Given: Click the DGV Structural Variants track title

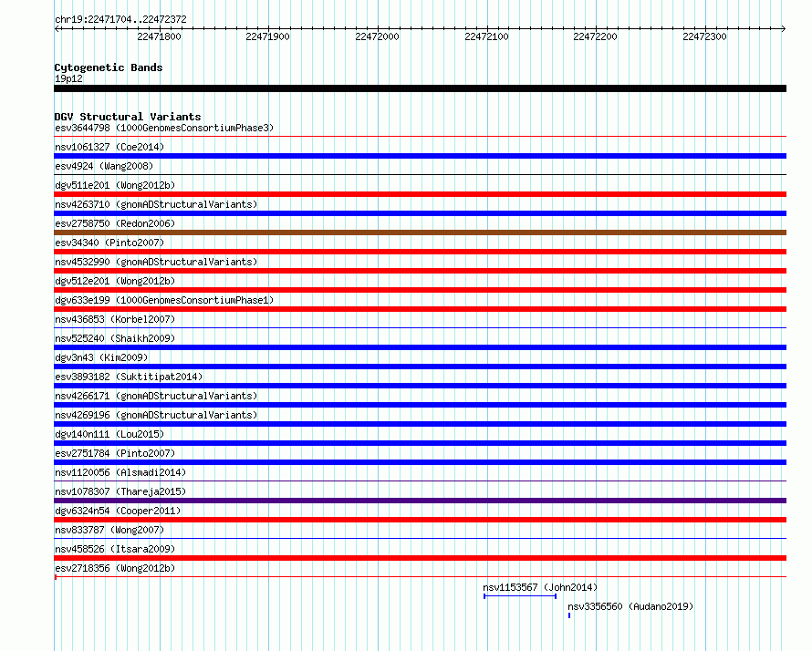Looking at the screenshot, I should coord(128,117).
